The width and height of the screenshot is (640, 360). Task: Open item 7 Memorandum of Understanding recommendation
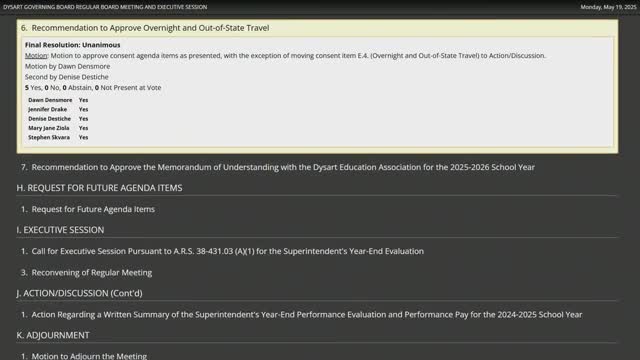[278, 167]
